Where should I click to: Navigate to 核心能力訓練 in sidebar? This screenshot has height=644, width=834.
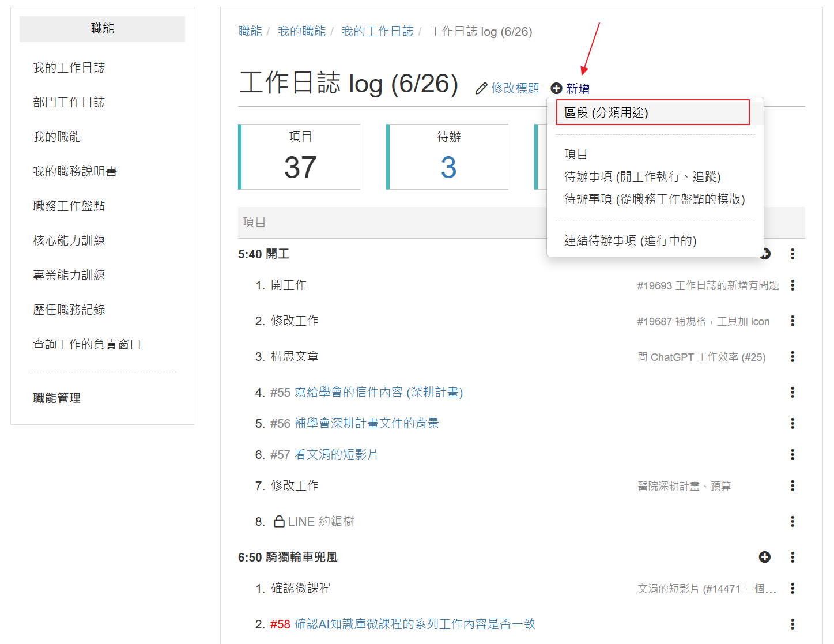click(69, 240)
